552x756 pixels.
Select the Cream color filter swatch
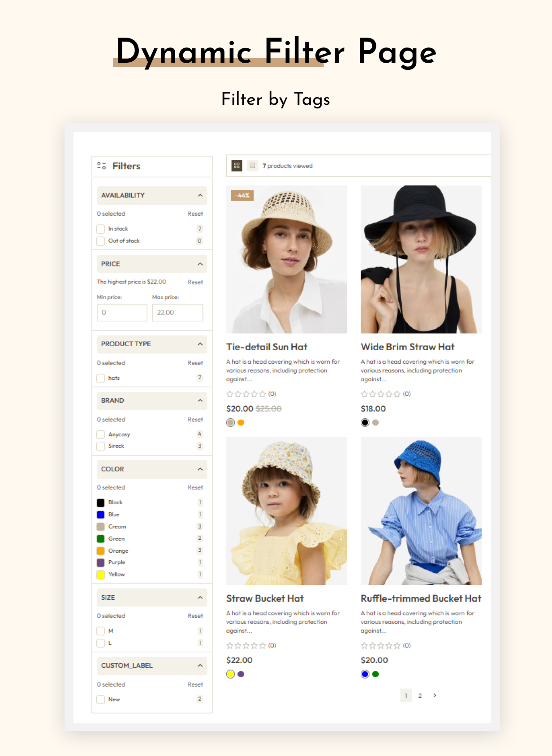pos(101,527)
